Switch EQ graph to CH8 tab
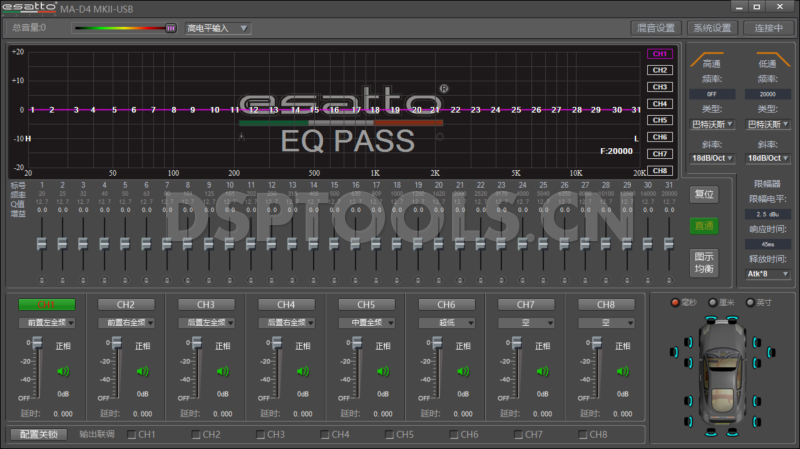The height and width of the screenshot is (449, 800). click(x=660, y=170)
